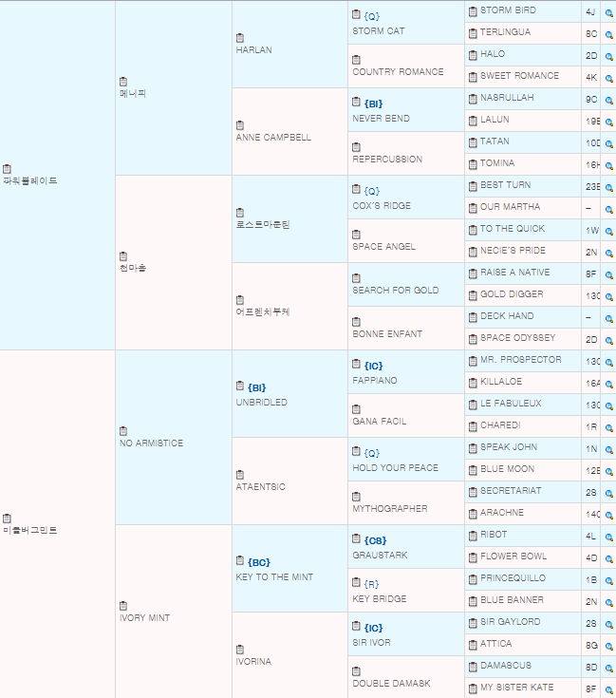Screen dimensions: 616x698
Task: Click the {BC} tag above KEY TO THE MINT
Action: click(x=258, y=562)
